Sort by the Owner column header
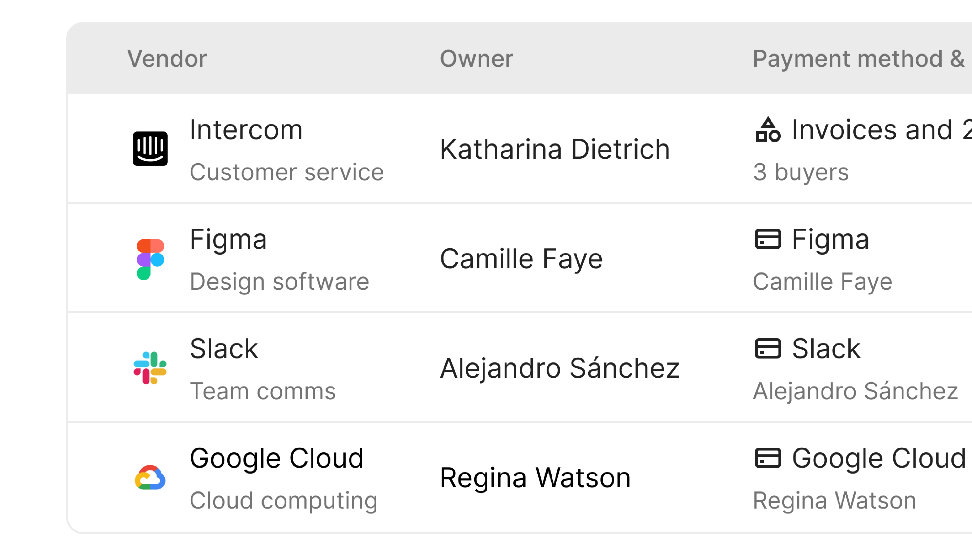972x560 pixels. pos(476,58)
